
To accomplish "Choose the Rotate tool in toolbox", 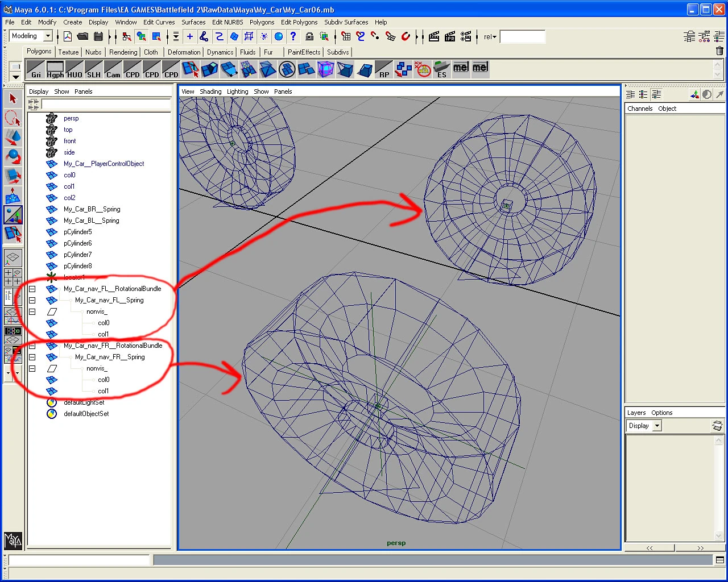I will [13, 157].
